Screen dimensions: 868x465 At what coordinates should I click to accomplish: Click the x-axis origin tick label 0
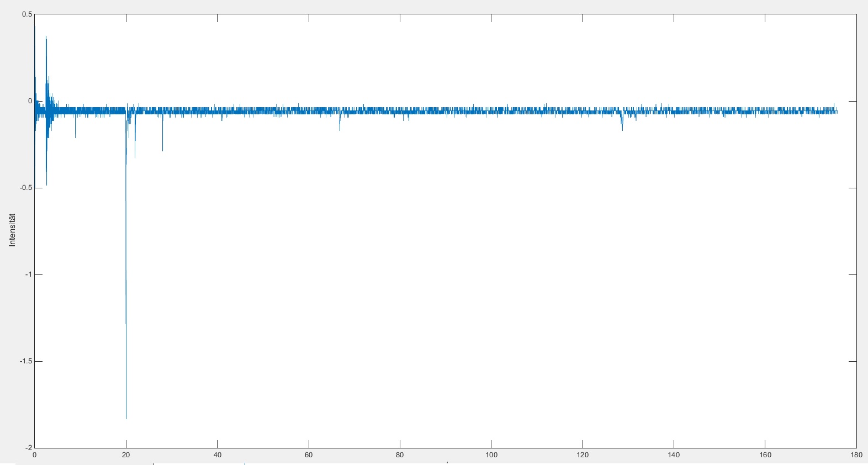click(x=34, y=455)
